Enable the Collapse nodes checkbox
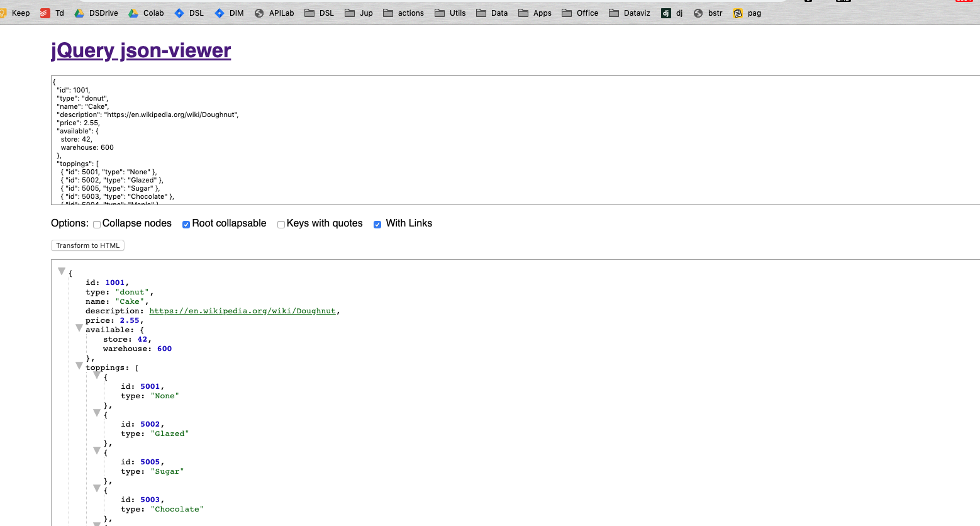Screen dimensions: 980x526 [97, 225]
